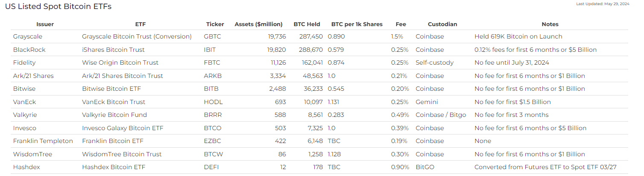Viewport: 644px width, 176px height.
Task: Click the Assets ($million) column header
Action: click(258, 24)
